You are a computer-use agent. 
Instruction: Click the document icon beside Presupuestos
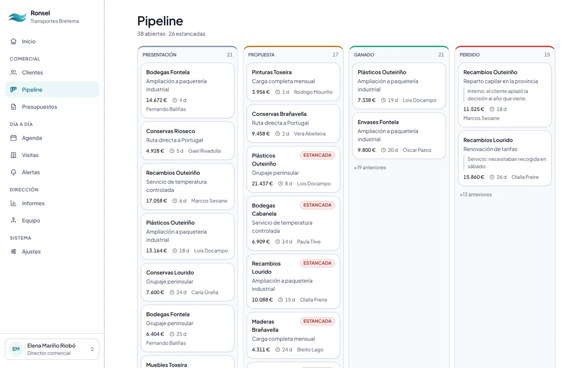click(x=14, y=107)
